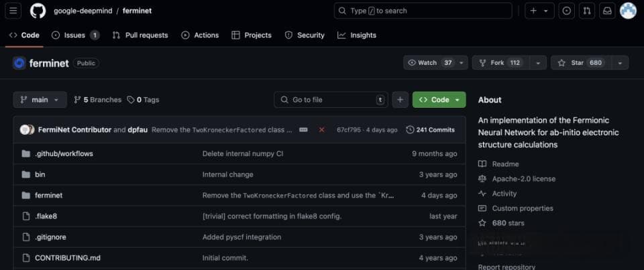Expand the Fork options dropdown arrow
Viewport: 644px width, 270px height.
(x=538, y=63)
